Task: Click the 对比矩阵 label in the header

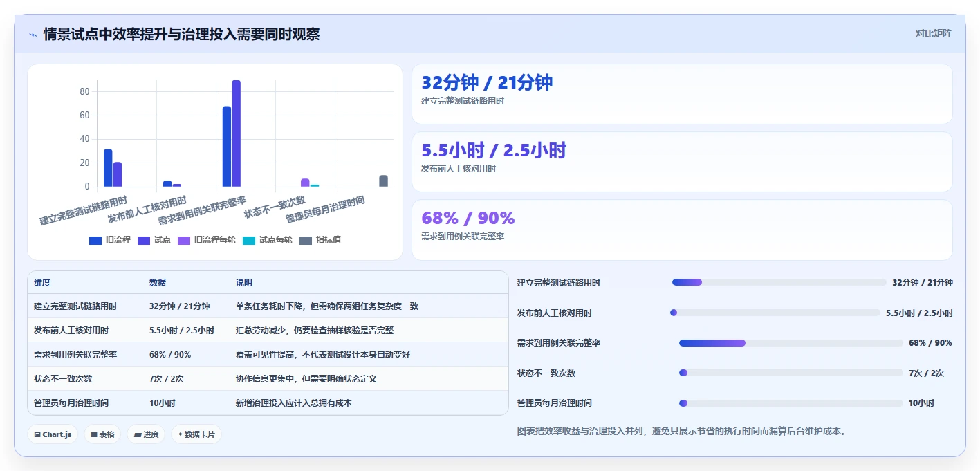Action: 933,33
